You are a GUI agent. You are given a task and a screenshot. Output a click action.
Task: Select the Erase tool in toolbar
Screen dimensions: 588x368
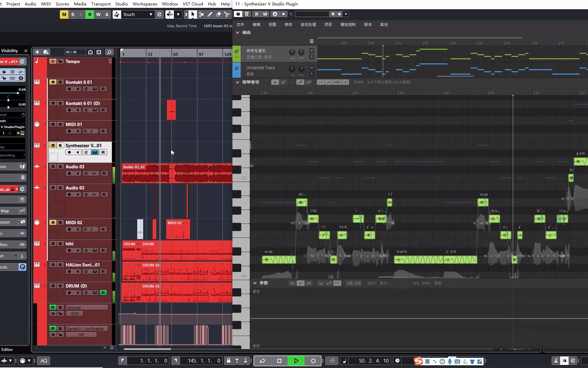[218, 14]
